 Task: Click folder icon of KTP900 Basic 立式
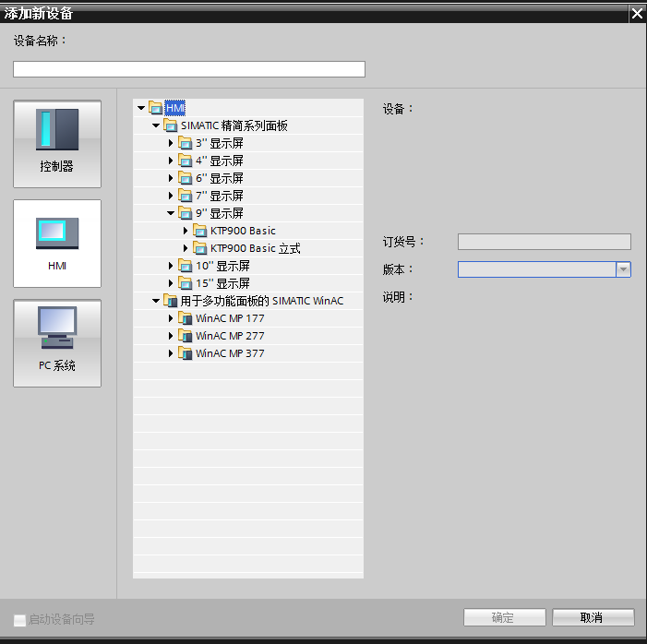tap(200, 248)
